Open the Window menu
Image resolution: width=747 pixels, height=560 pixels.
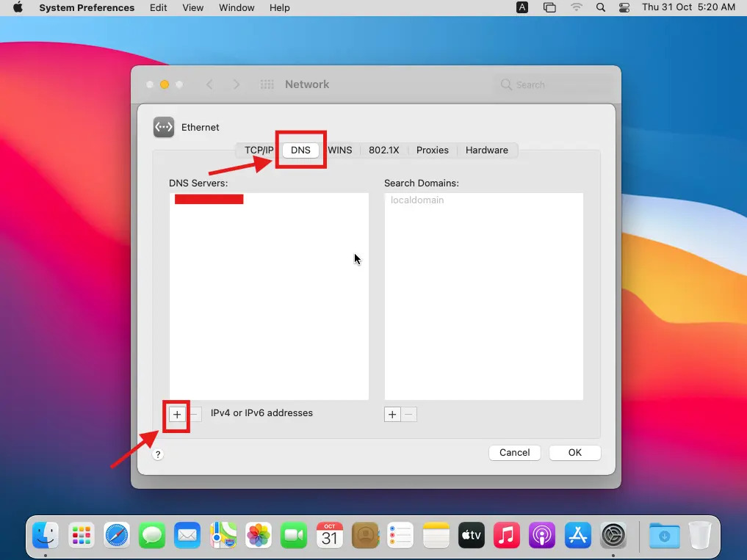coord(237,7)
